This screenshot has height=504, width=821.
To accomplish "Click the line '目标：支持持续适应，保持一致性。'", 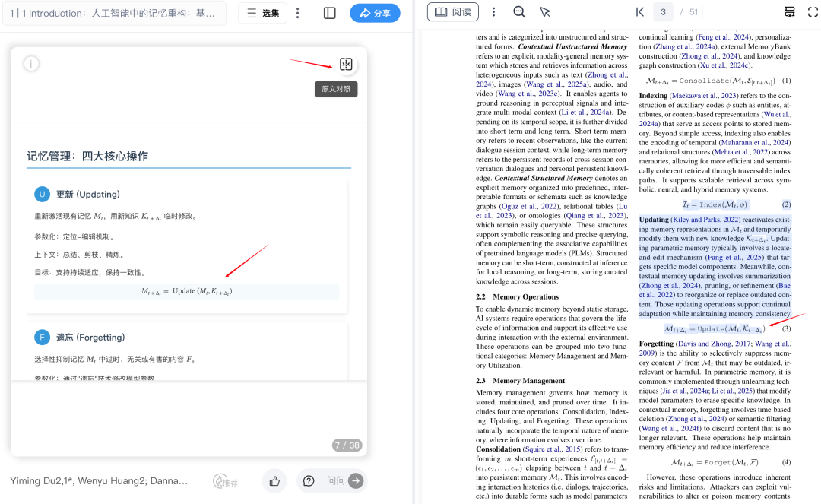I will point(91,272).
